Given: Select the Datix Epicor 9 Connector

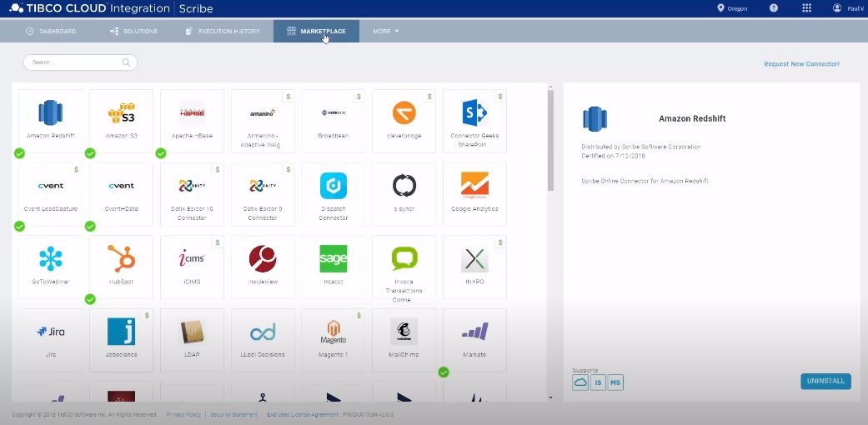Looking at the screenshot, I should point(263,194).
